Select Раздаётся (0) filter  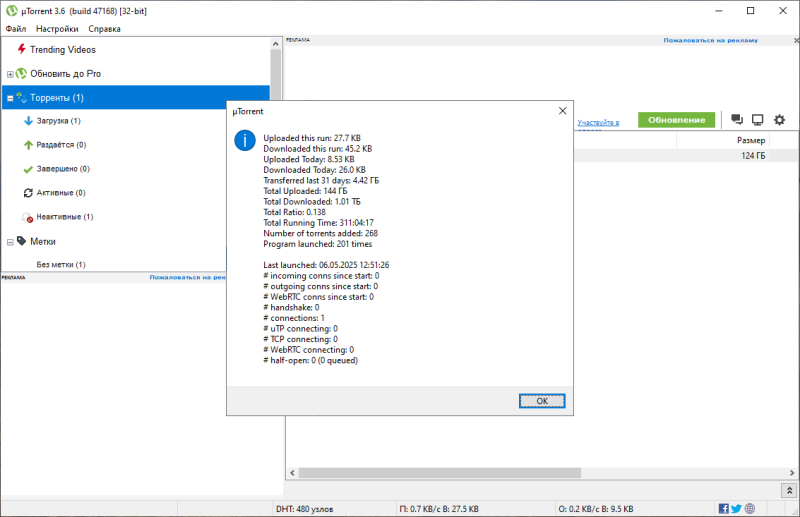point(61,145)
